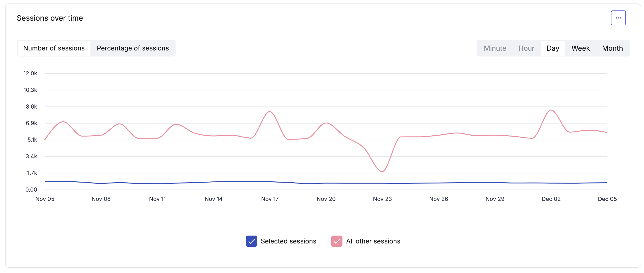This screenshot has width=644, height=273.
Task: Select Hour granularity
Action: click(x=526, y=48)
